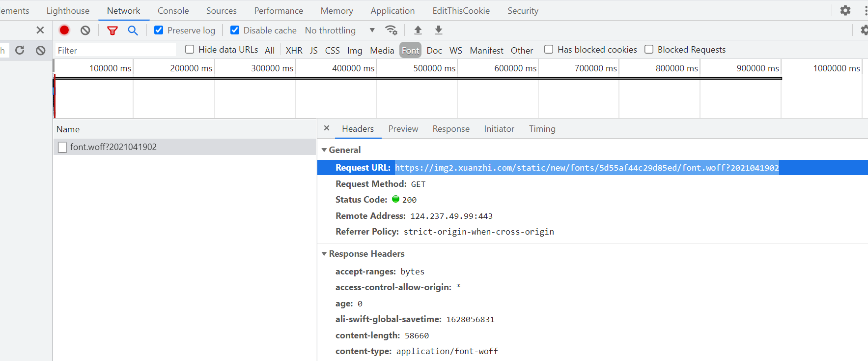Click the Remote Address 124.237.49.99:443 value
The width and height of the screenshot is (868, 361).
451,216
